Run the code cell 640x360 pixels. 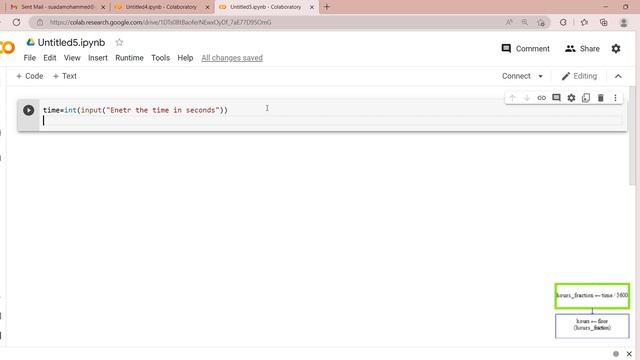pyautogui.click(x=29, y=110)
